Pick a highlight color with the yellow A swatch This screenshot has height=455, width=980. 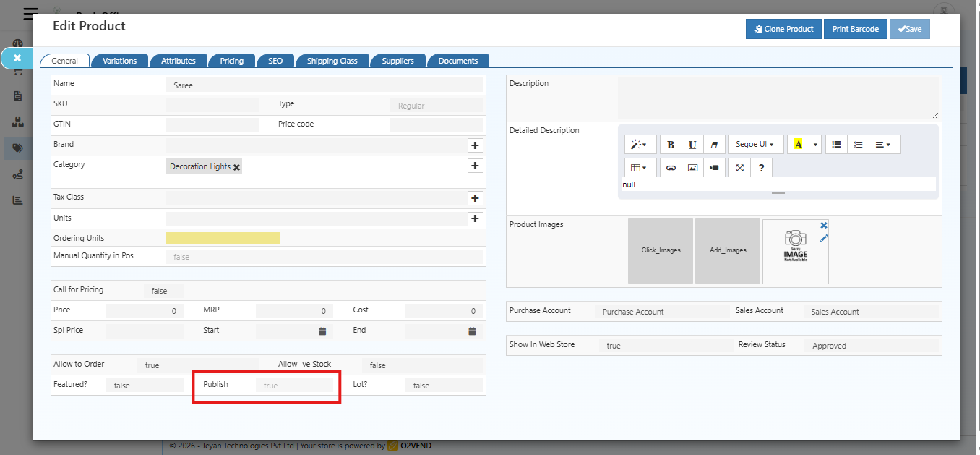coord(798,144)
